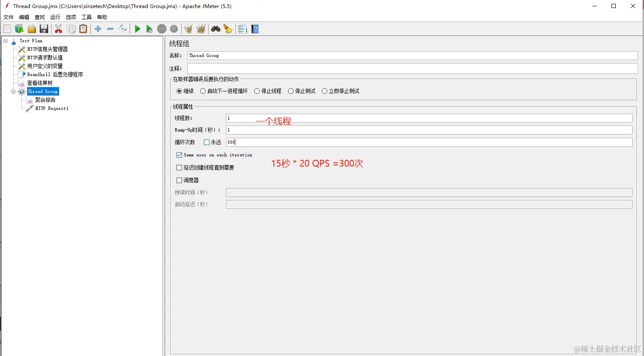Image resolution: width=644 pixels, height=356 pixels.
Task: Open Search with the binoculars icon
Action: coord(216,29)
